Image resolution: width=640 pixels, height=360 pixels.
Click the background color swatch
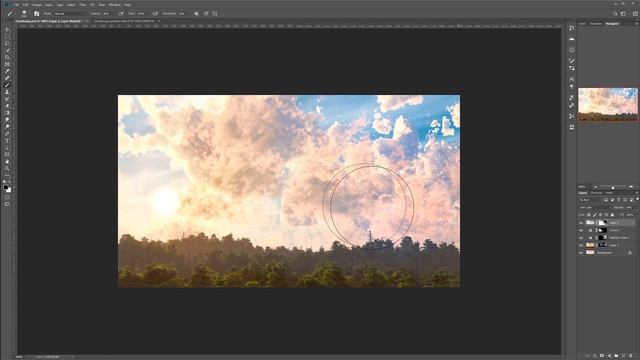pyautogui.click(x=9, y=190)
